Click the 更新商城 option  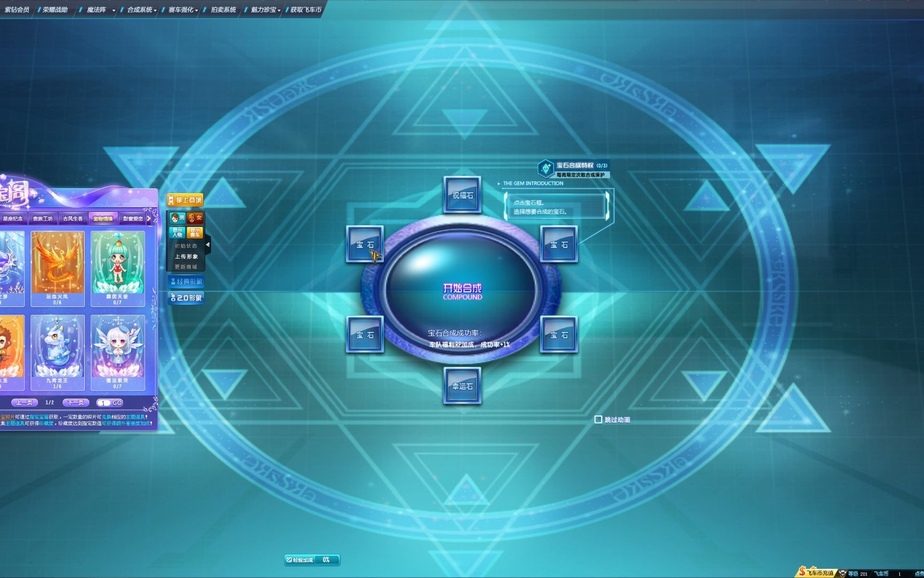coord(186,267)
